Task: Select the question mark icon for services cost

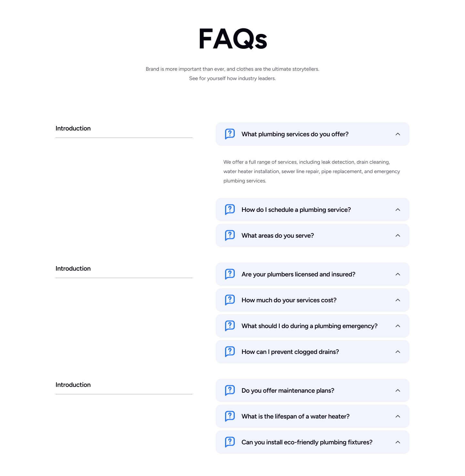Action: (x=230, y=300)
